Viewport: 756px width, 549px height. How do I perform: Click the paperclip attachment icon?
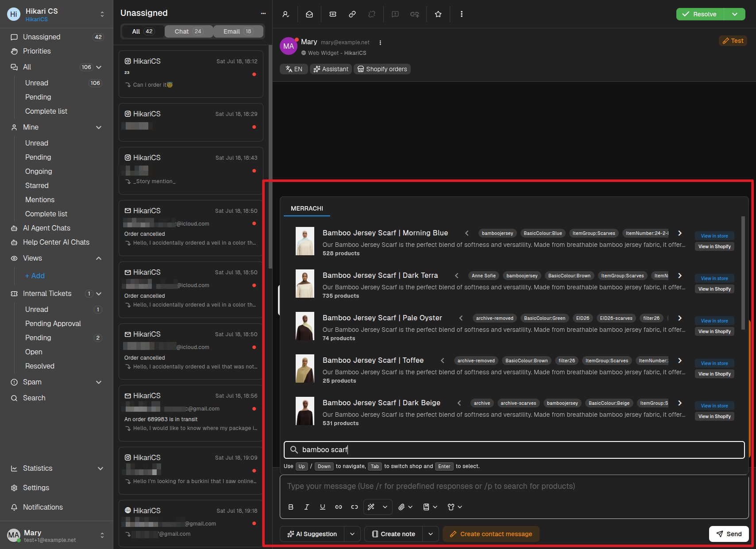click(401, 507)
